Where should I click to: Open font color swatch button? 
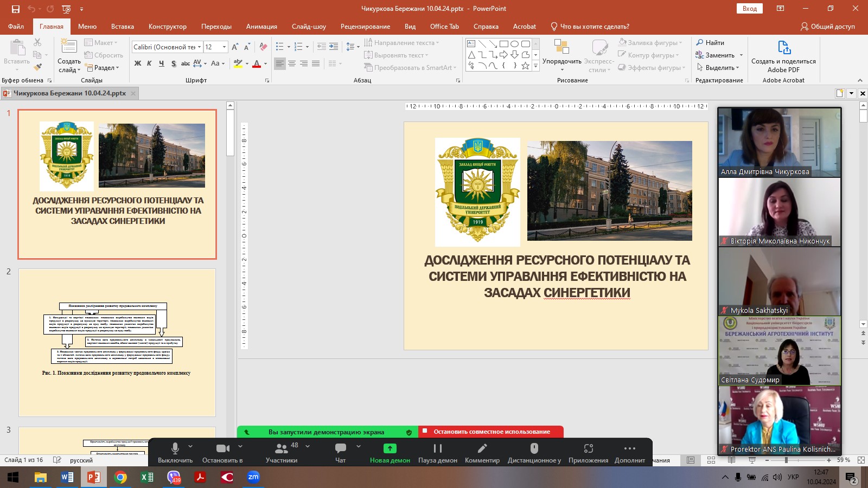click(x=257, y=63)
